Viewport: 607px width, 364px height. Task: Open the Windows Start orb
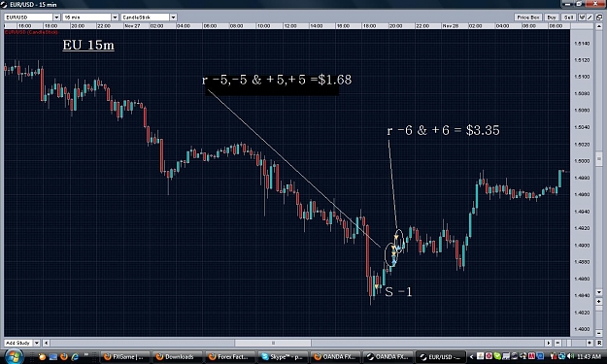click(x=14, y=356)
